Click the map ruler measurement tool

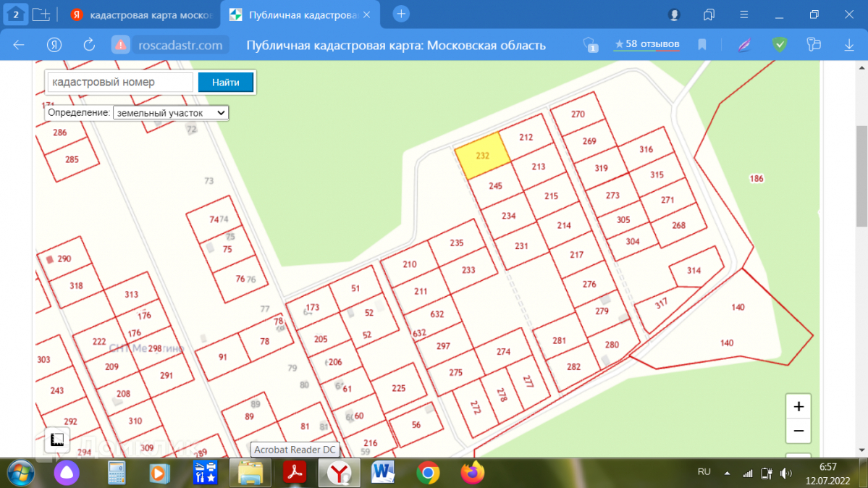57,439
